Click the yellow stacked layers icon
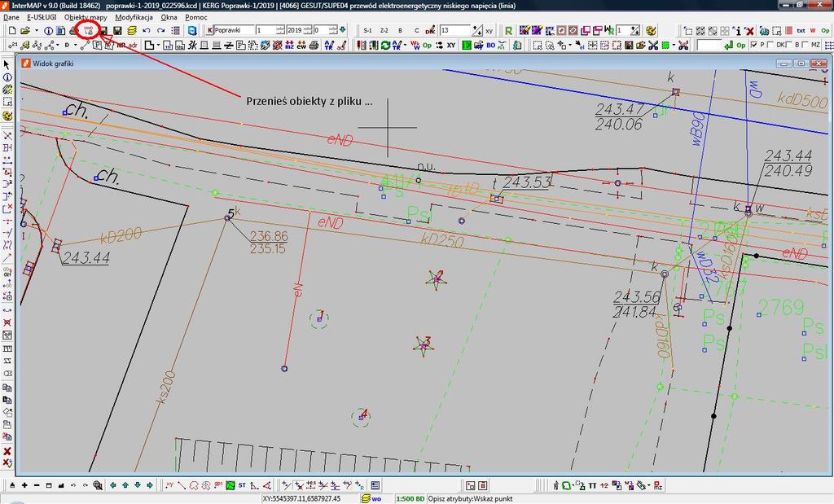834x504 pixels. pos(132,31)
